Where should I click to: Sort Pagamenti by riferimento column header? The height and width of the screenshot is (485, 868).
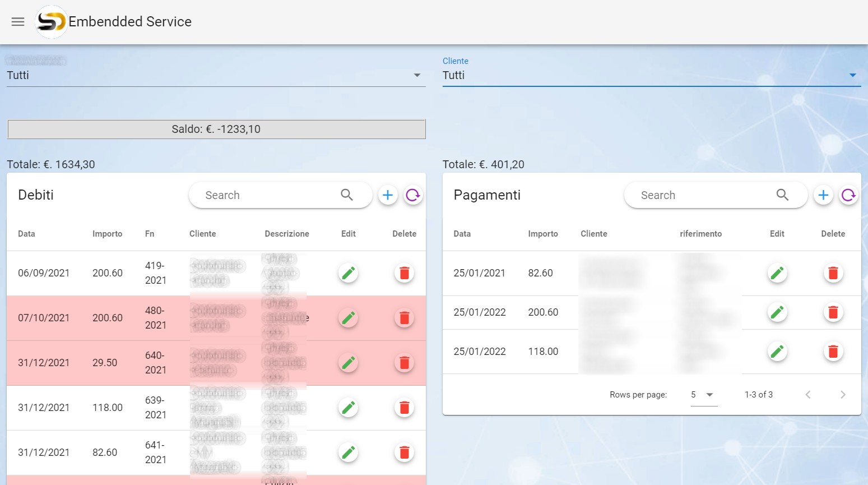[x=701, y=234]
